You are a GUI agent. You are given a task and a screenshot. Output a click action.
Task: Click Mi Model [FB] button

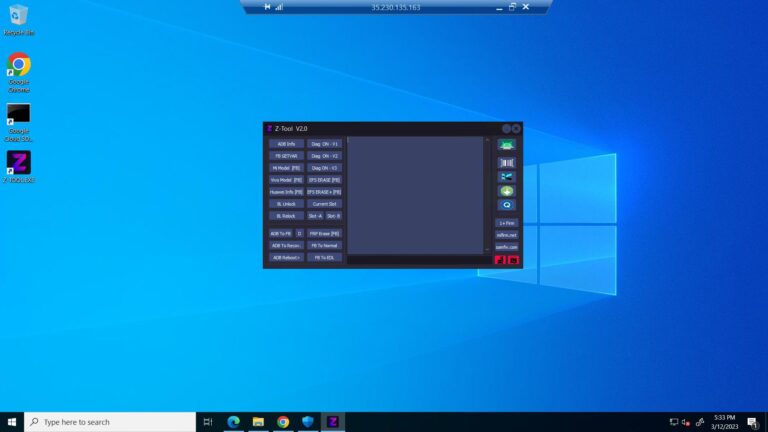[x=286, y=168]
